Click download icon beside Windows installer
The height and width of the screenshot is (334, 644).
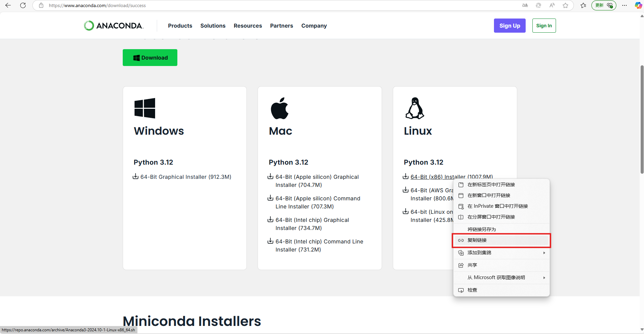pos(136,176)
